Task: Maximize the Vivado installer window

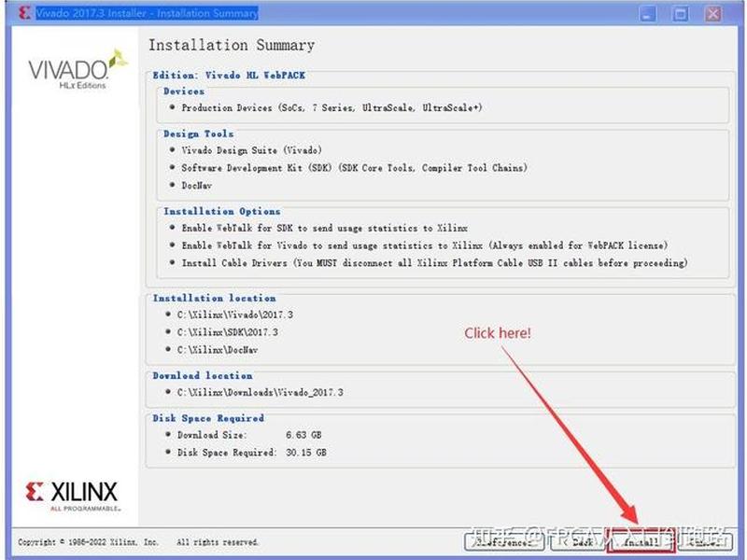Action: pos(680,14)
